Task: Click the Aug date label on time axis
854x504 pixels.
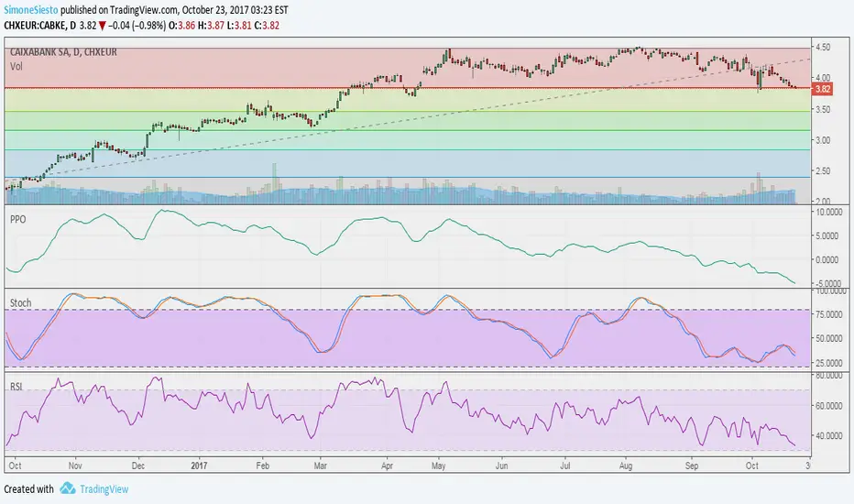Action: [x=626, y=466]
